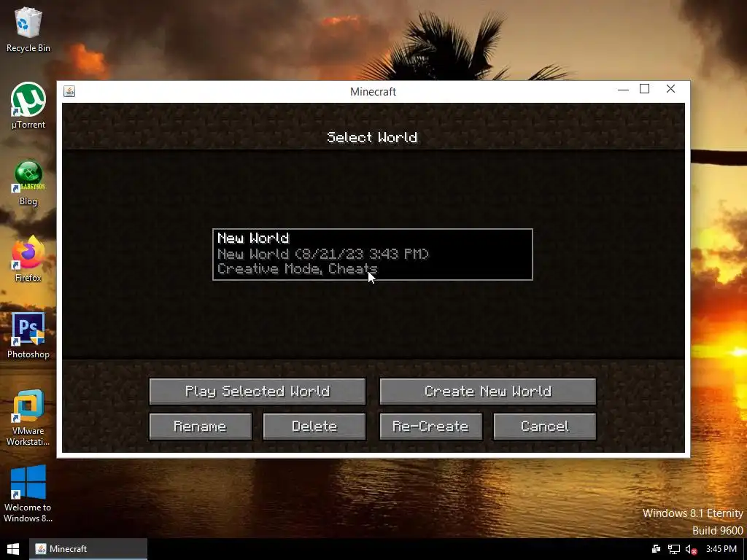The height and width of the screenshot is (560, 747).
Task: Click the Rename button
Action: coord(200,426)
